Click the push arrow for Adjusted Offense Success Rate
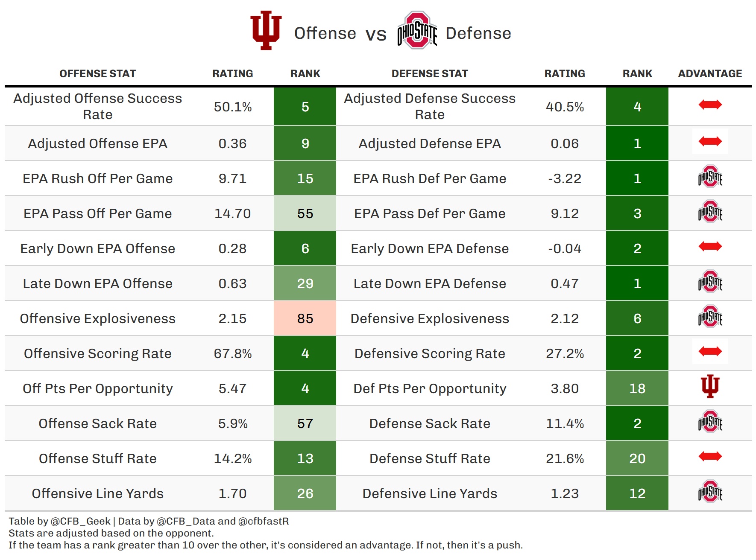756x560 pixels. click(x=710, y=105)
